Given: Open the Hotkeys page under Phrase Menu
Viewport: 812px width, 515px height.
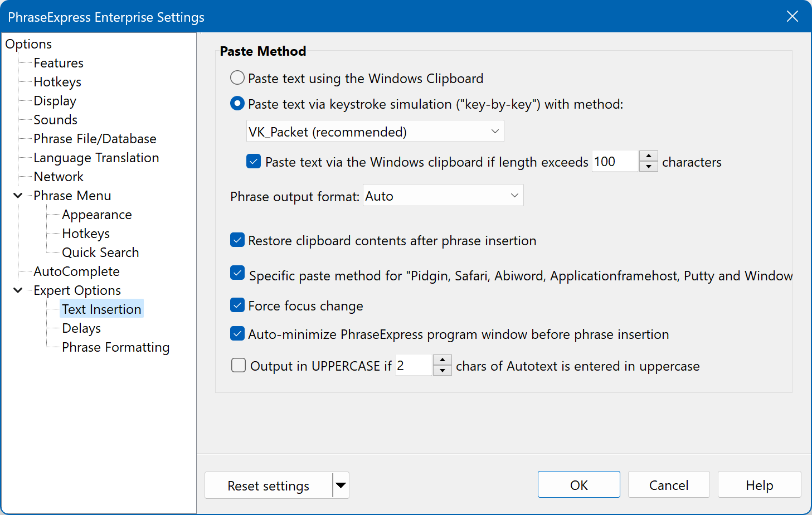Looking at the screenshot, I should click(x=86, y=234).
